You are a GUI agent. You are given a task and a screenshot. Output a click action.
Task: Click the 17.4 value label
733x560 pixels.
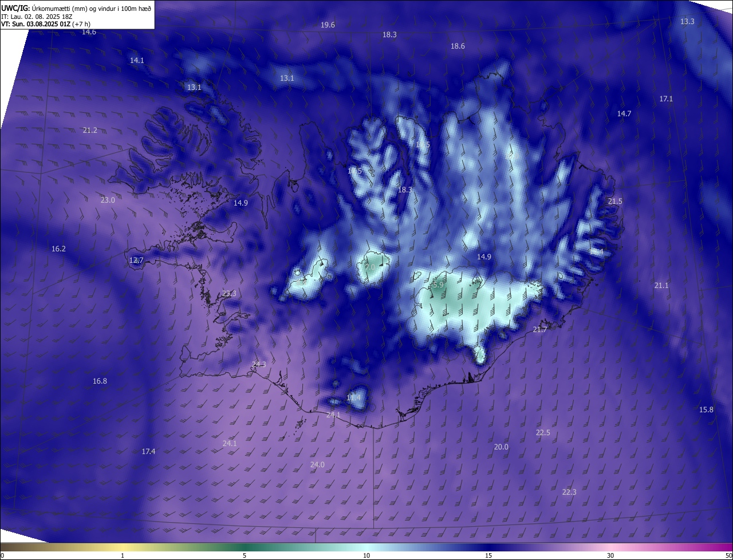point(148,452)
